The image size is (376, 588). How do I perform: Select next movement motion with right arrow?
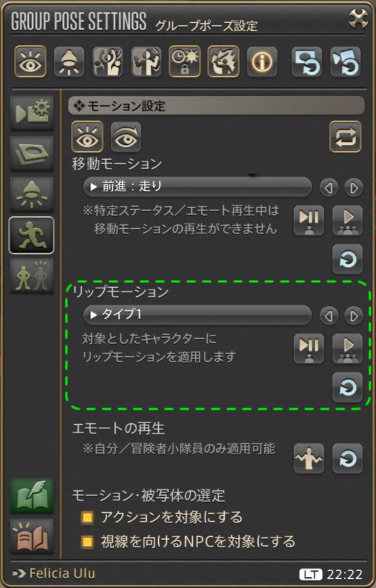click(x=354, y=187)
